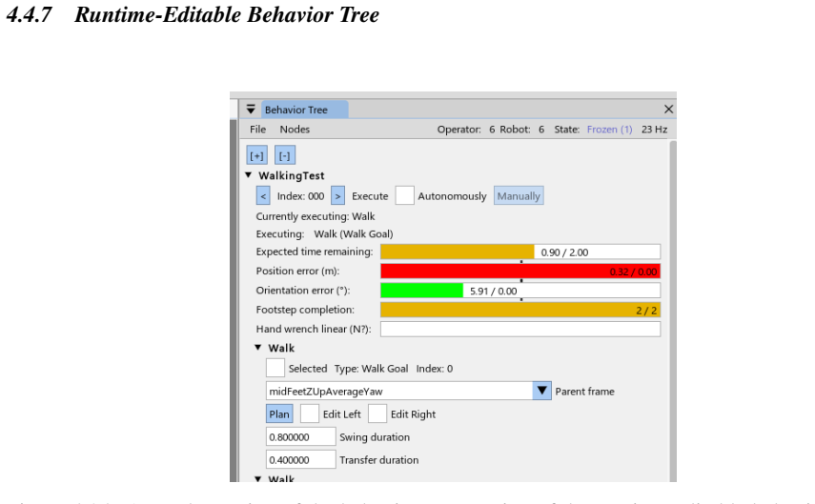Toggle the Autonomously execution checkbox
Image resolution: width=815 pixels, height=504 pixels.
click(404, 196)
